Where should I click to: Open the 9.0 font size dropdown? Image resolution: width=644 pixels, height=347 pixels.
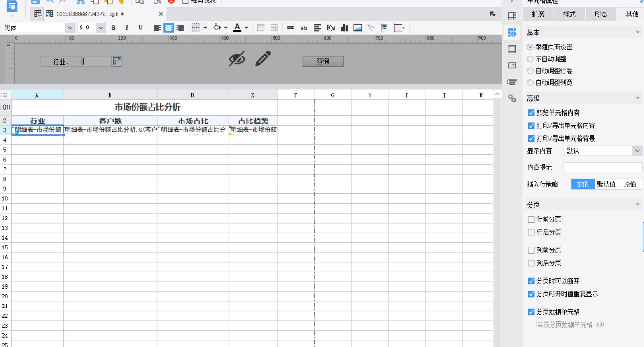[100, 28]
